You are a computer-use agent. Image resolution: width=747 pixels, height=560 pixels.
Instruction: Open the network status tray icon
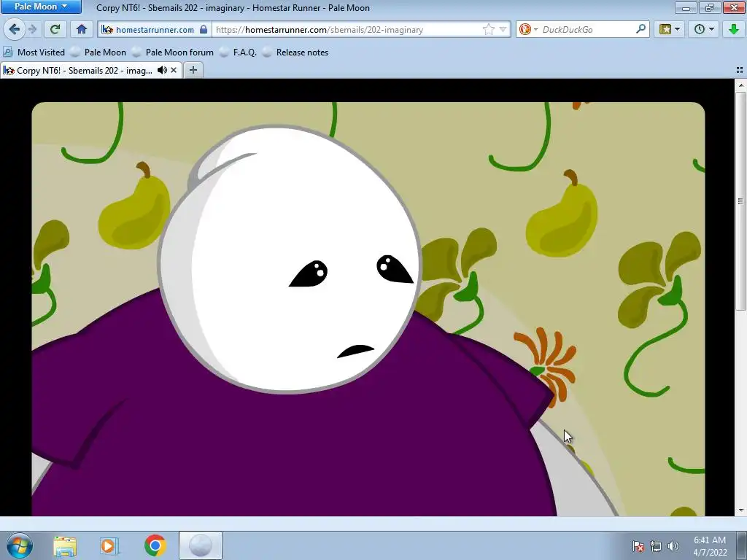[656, 546]
